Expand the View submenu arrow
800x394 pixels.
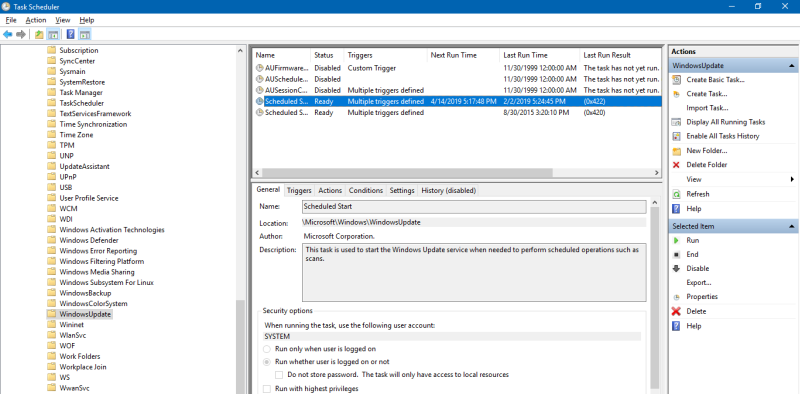(x=792, y=179)
